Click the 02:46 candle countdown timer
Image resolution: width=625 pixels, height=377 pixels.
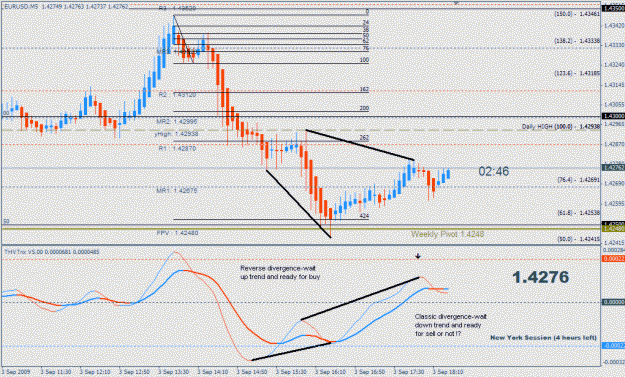pos(494,171)
